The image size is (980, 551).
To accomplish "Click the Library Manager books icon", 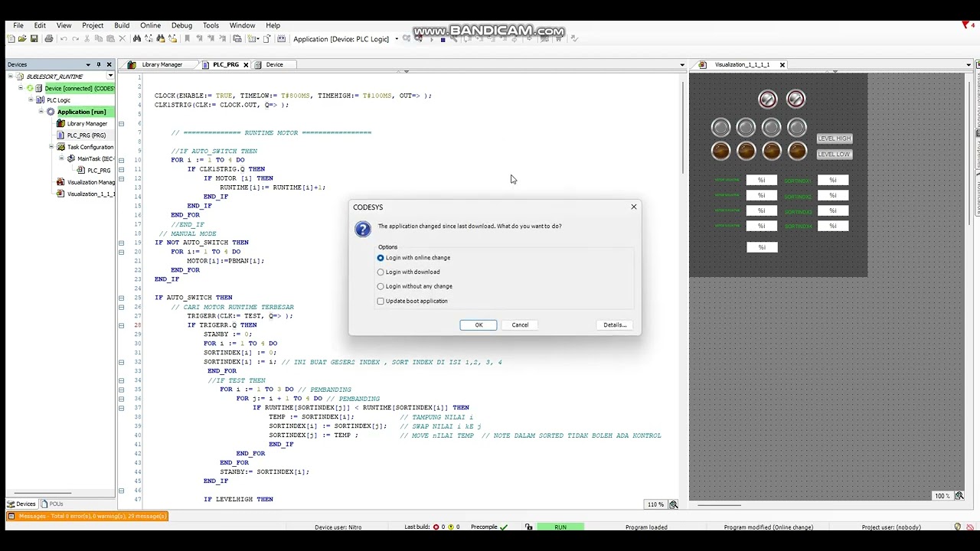I will [60, 123].
